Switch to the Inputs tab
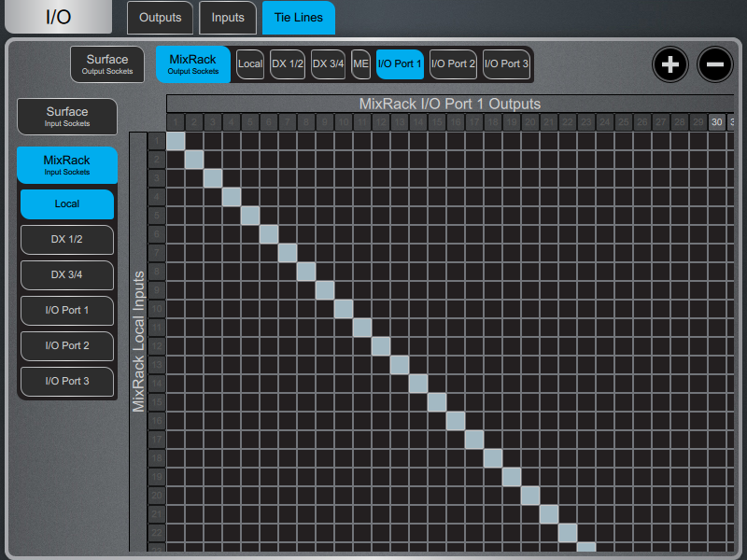 (x=228, y=17)
